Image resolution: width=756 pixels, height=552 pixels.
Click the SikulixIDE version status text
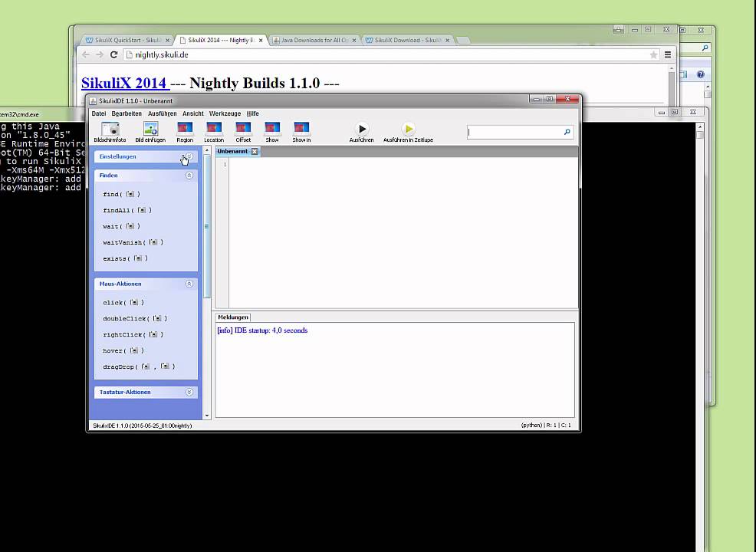[x=143, y=426]
